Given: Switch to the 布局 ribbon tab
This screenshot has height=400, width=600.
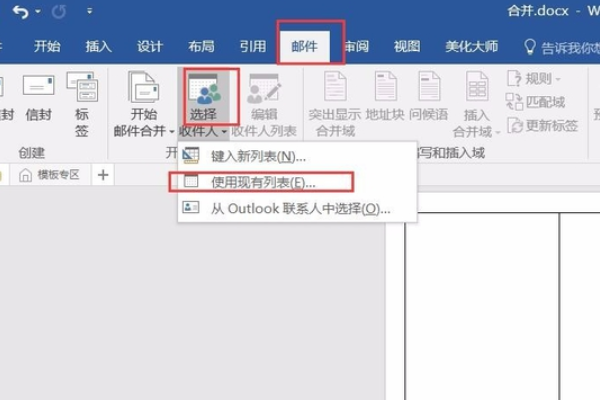Looking at the screenshot, I should click(x=201, y=47).
